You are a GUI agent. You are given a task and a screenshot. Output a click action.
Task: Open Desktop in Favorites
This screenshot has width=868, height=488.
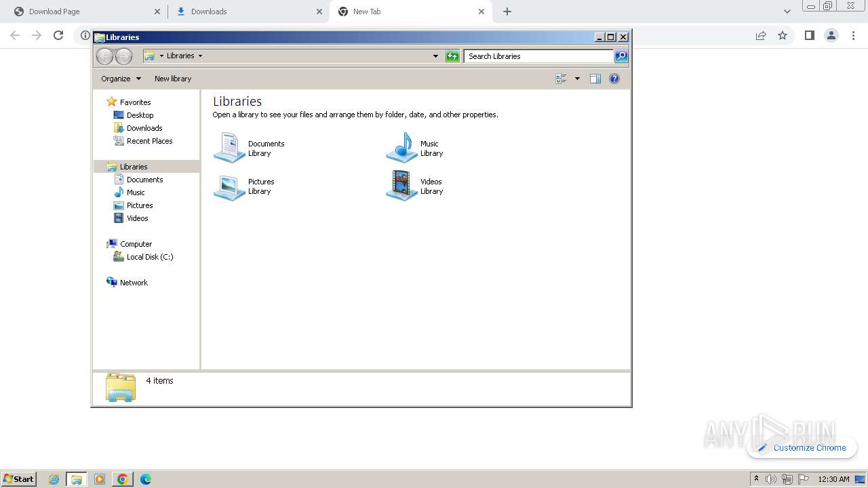click(x=140, y=115)
